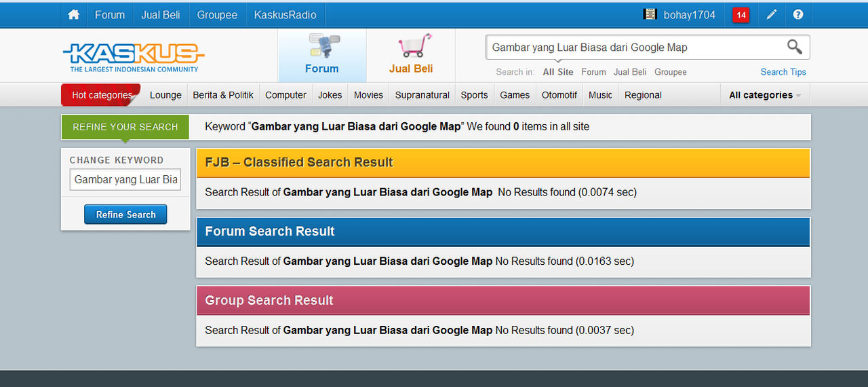Open the Movies category
This screenshot has width=868, height=387.
point(368,95)
